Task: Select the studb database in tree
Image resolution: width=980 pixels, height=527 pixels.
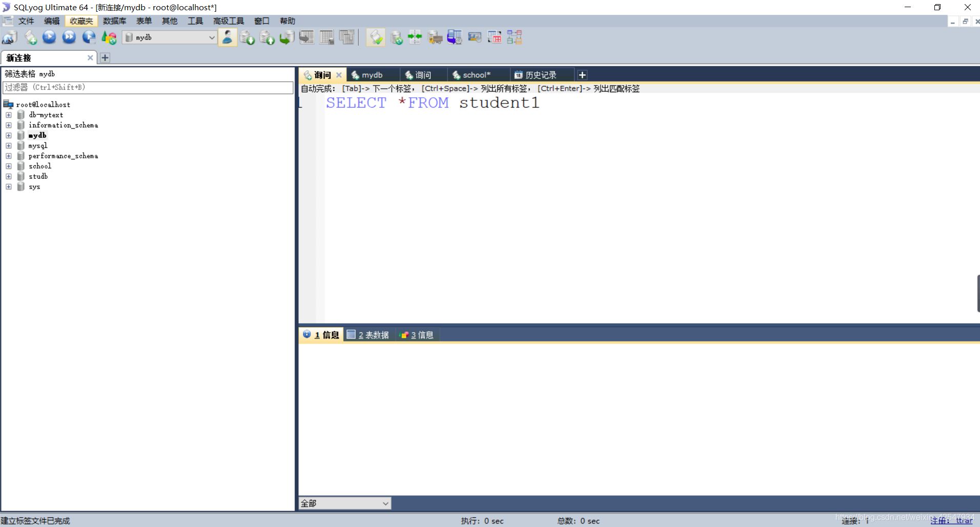Action: tap(38, 176)
